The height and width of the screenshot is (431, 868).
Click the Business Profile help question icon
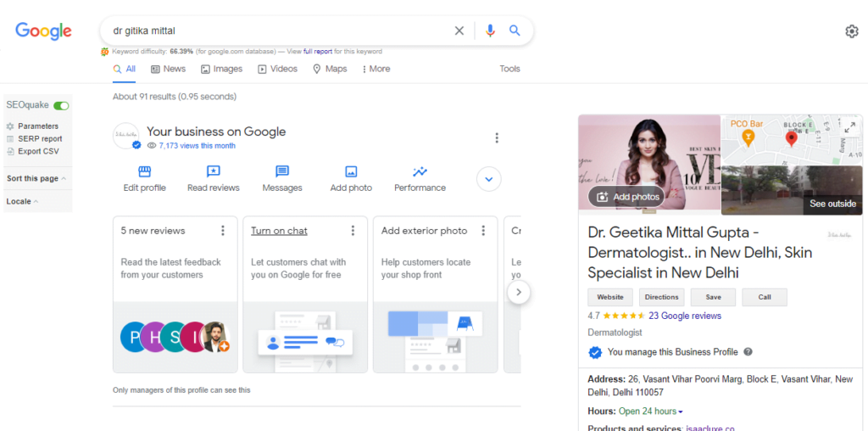(748, 352)
